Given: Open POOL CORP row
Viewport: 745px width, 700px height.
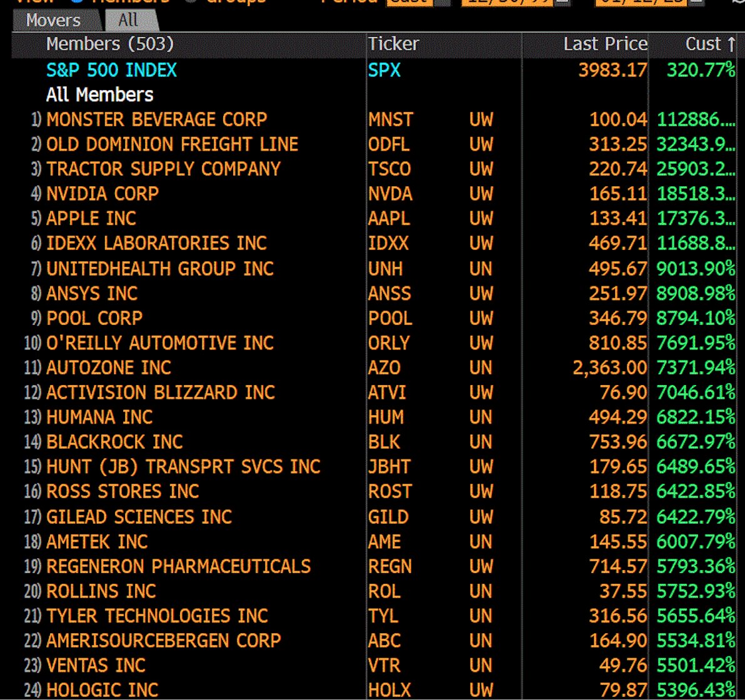Looking at the screenshot, I should pos(374,318).
